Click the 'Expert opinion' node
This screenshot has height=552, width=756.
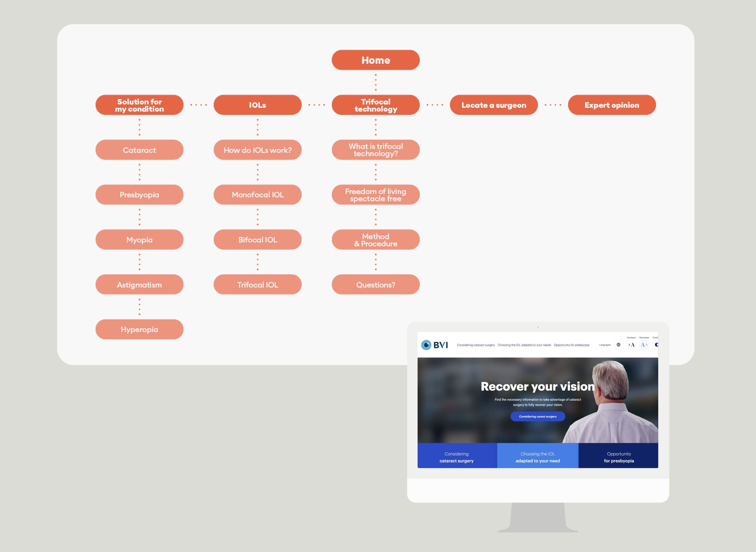click(612, 105)
